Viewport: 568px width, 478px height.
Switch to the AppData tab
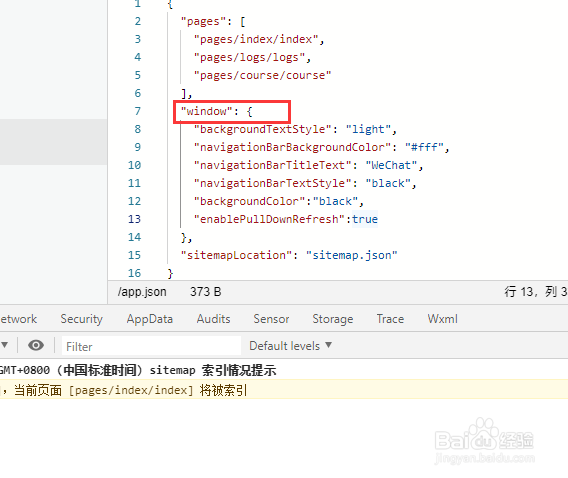pyautogui.click(x=150, y=319)
